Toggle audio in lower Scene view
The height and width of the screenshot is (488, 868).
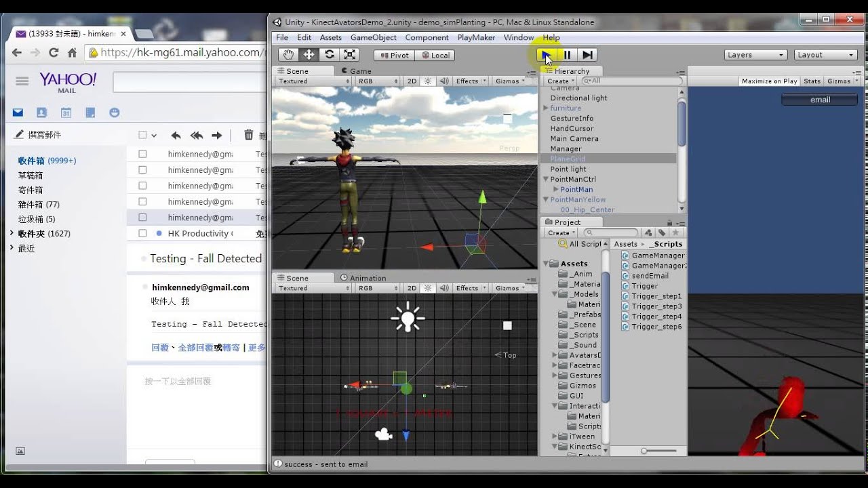point(443,288)
